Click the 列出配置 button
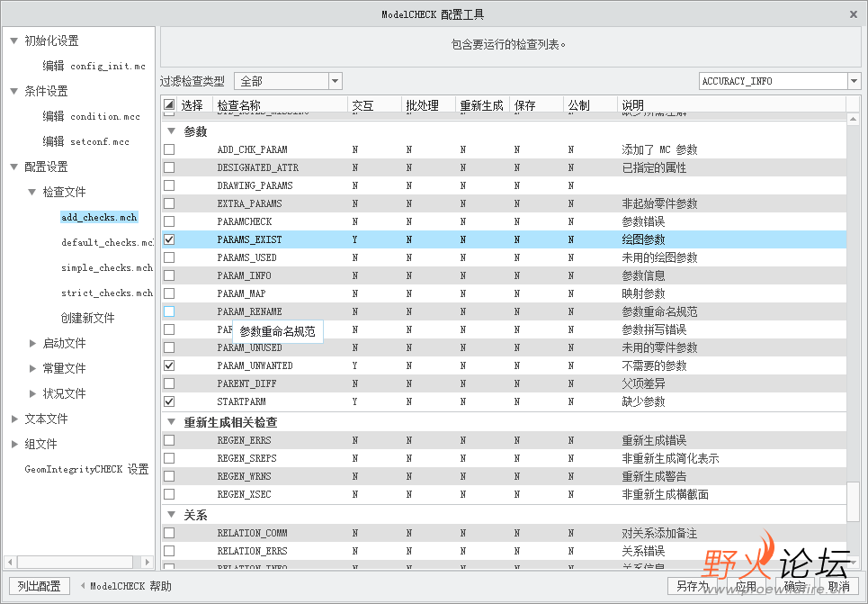The height and width of the screenshot is (604, 868). tap(39, 586)
